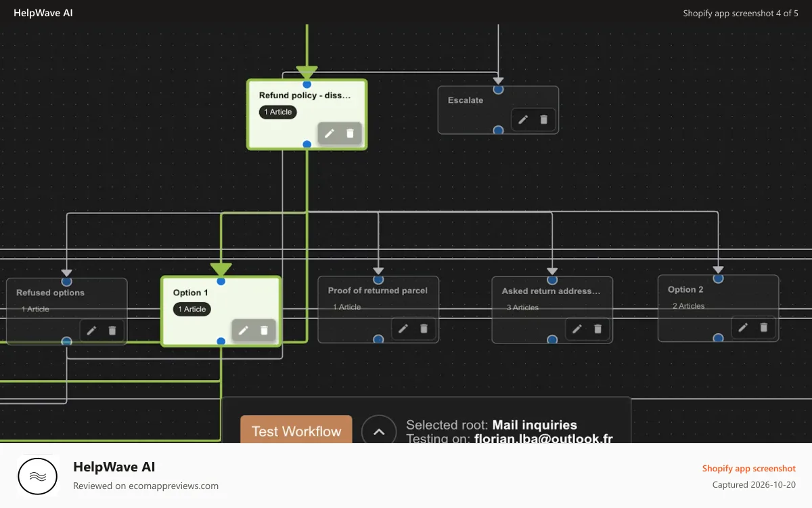The image size is (812, 508).
Task: Click the HelpWave AI logo icon in footer
Action: click(38, 476)
